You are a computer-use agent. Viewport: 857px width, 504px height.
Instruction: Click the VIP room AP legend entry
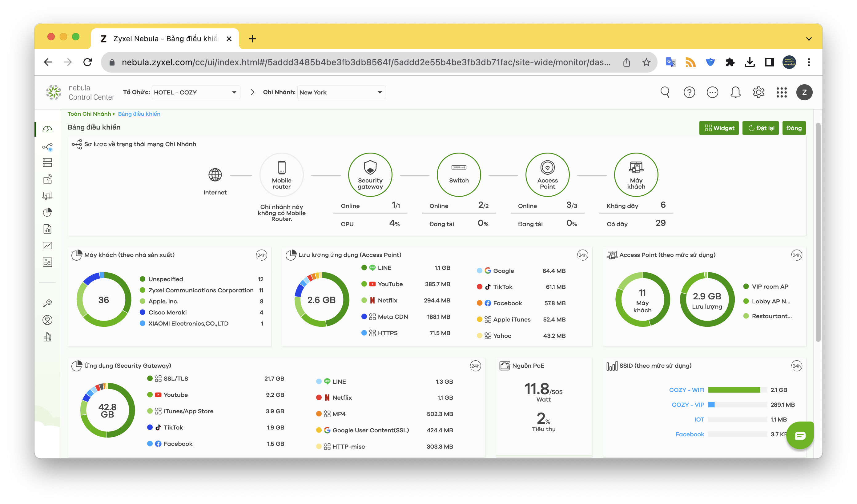point(766,286)
